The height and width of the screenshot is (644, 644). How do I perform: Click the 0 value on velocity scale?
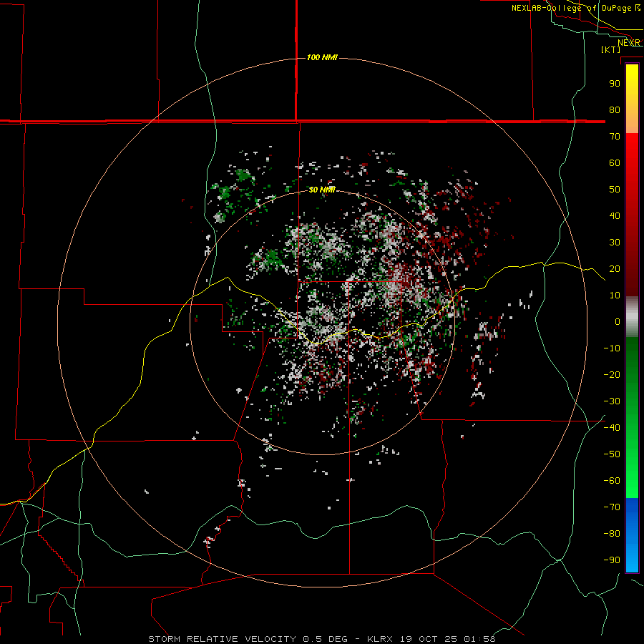[x=618, y=321]
